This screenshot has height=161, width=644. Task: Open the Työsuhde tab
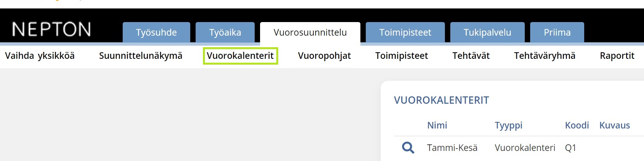point(156,33)
